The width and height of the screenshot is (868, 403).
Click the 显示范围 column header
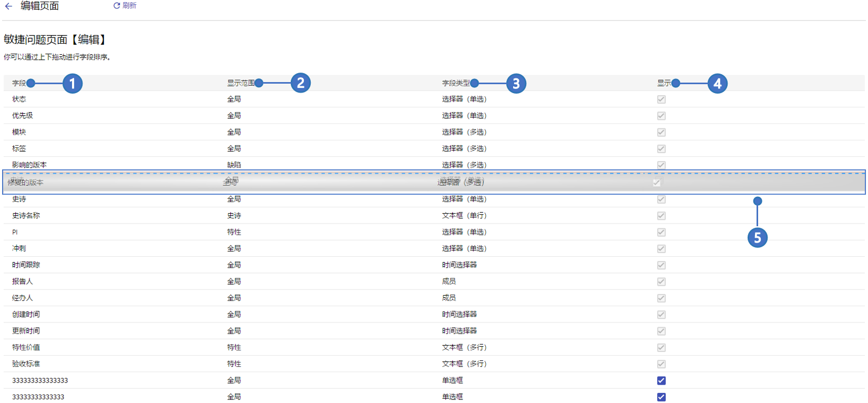241,83
